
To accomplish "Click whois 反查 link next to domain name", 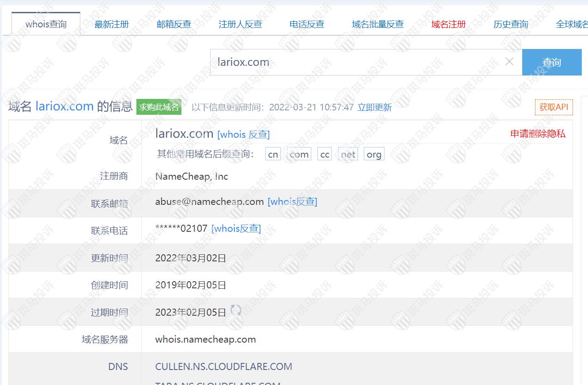I will pos(243,134).
